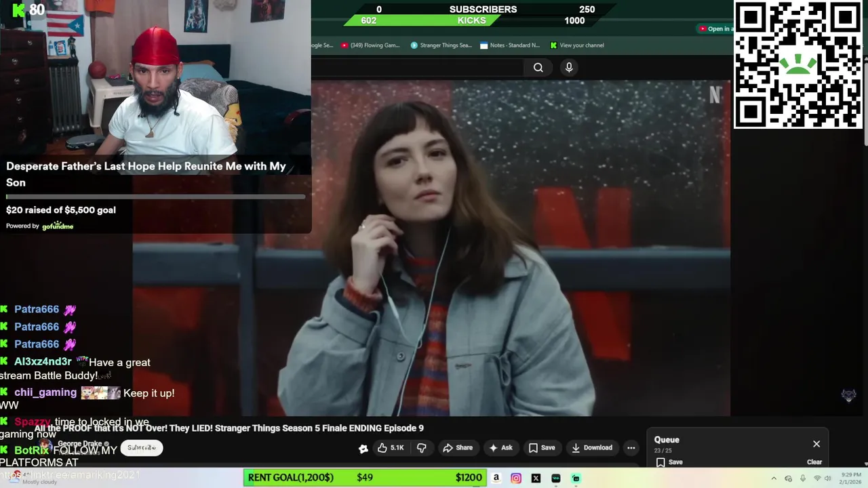
Task: Click the channel name George Drake
Action: [x=79, y=444]
